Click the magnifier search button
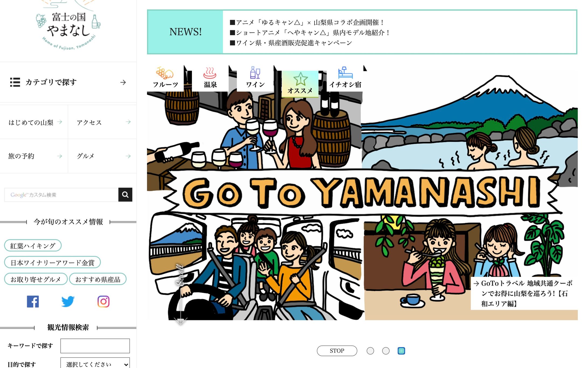588x368 pixels. [125, 195]
